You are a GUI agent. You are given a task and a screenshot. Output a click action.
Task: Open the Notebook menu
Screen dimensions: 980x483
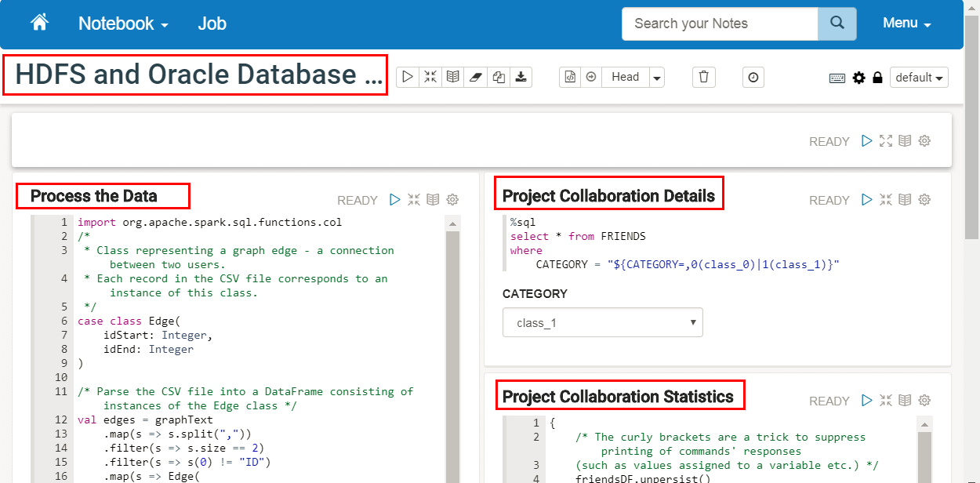tap(123, 24)
